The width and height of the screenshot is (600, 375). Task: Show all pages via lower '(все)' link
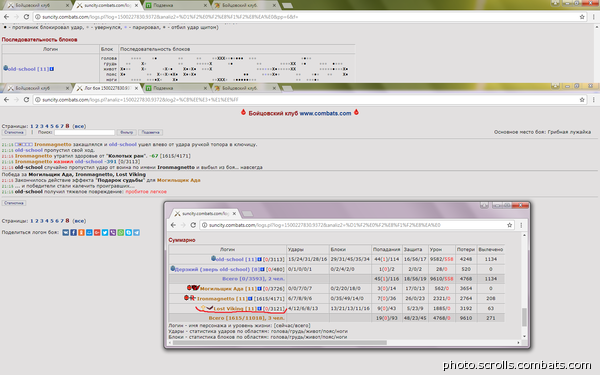tap(80, 221)
